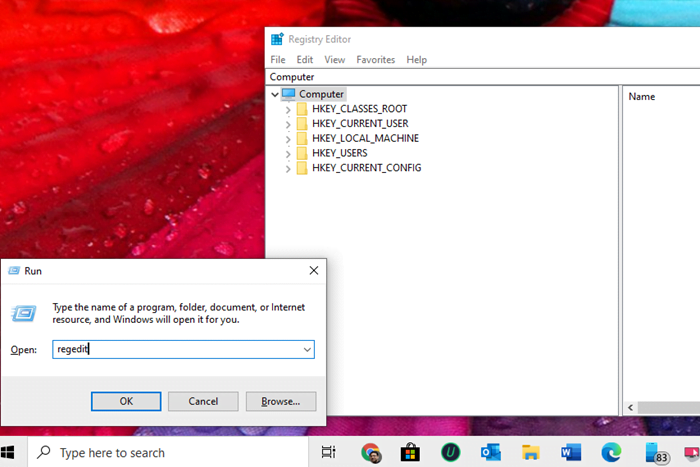Click the HKEY_CURRENT_USER folder icon
The image size is (700, 467).
(302, 124)
